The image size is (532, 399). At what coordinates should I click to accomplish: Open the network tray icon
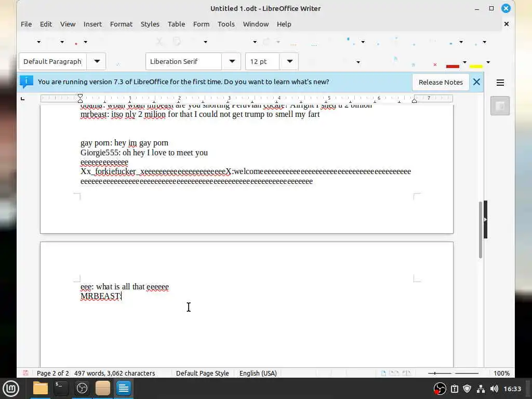(481, 389)
